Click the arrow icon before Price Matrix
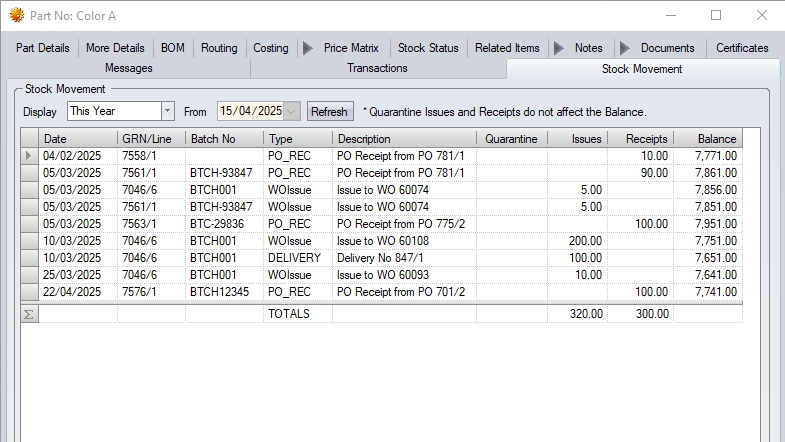Viewport: 785px width, 442px height. coord(308,48)
